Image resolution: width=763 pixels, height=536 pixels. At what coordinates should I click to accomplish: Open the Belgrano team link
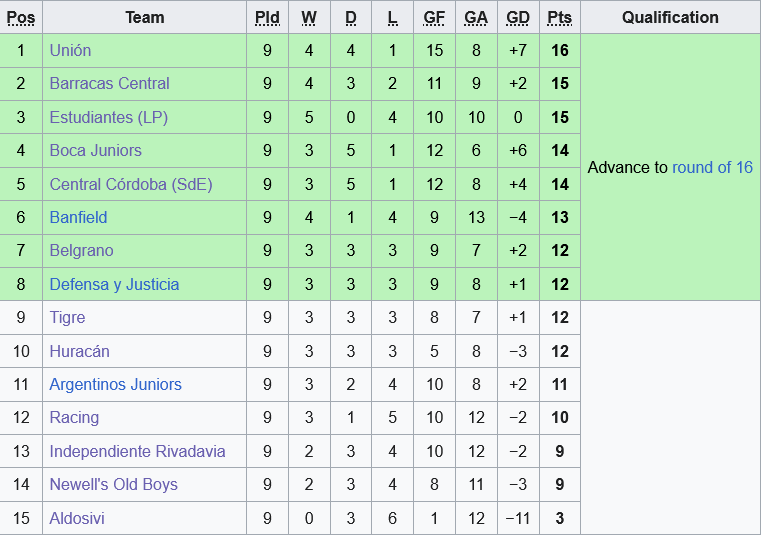[x=81, y=250]
